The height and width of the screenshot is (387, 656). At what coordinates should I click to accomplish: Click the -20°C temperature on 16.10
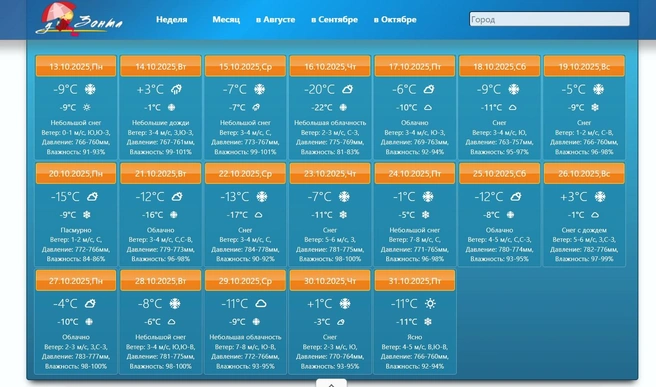pos(320,89)
